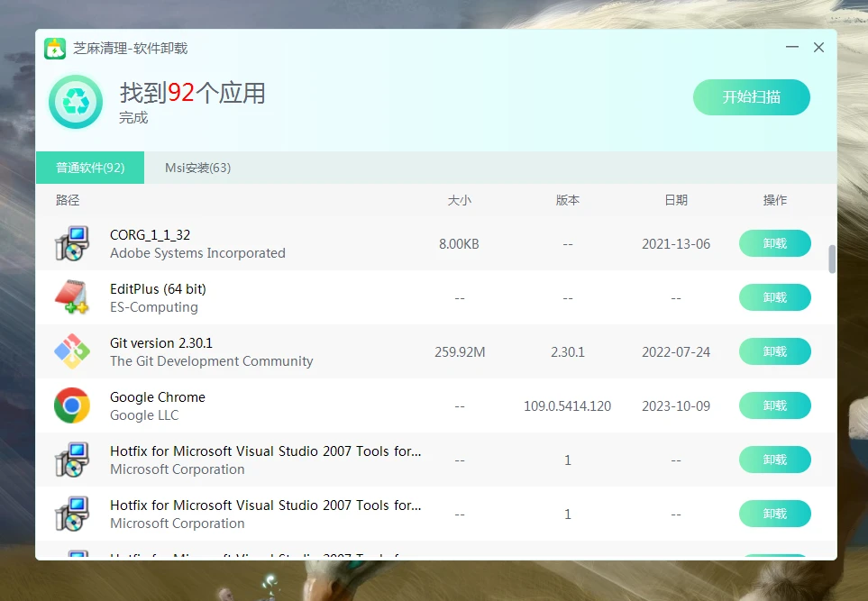Uninstall CORG_1_1_32 with 卸载 button
The width and height of the screenshot is (868, 601).
pos(774,243)
